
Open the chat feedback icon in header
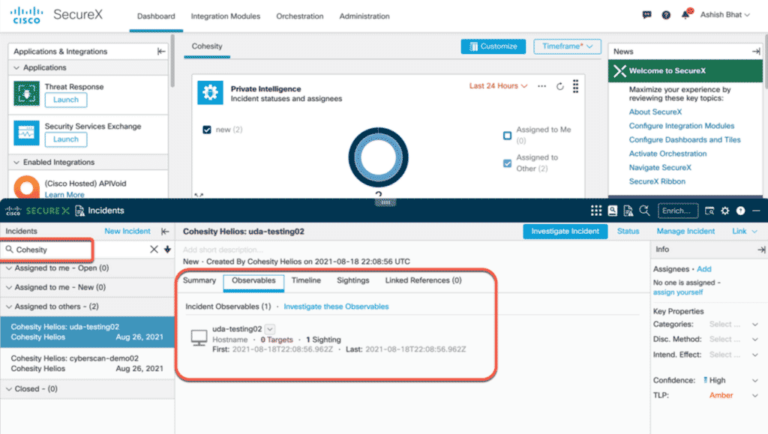coord(647,16)
